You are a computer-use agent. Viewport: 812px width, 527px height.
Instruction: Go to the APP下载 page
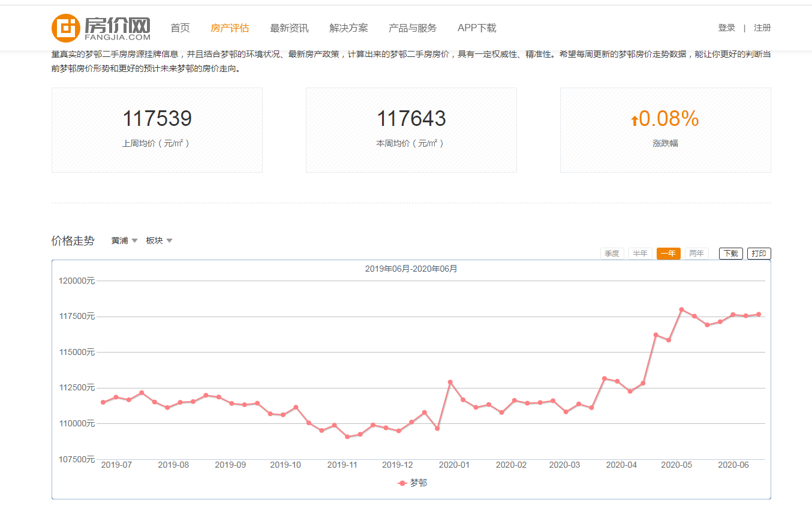pos(476,27)
